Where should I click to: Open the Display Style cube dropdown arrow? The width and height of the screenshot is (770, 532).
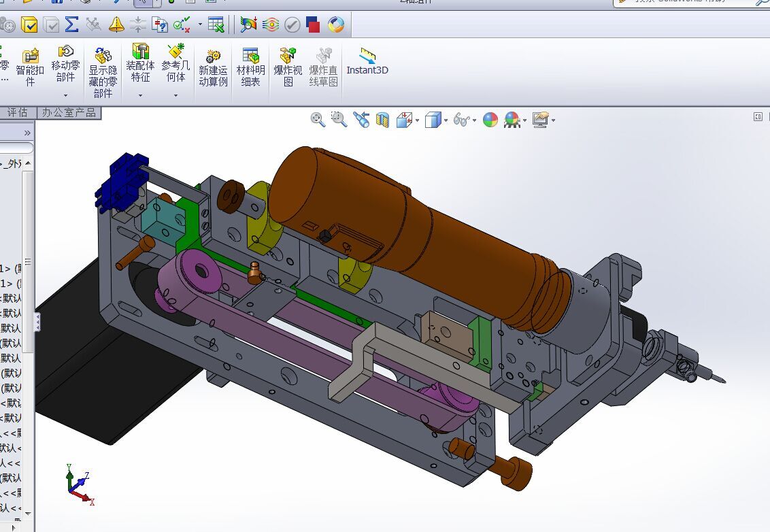click(446, 120)
